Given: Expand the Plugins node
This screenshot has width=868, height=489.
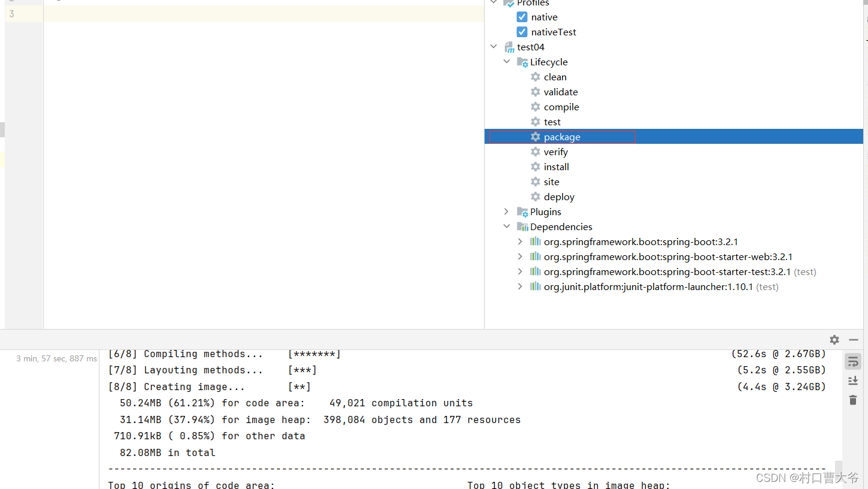Looking at the screenshot, I should pos(507,212).
